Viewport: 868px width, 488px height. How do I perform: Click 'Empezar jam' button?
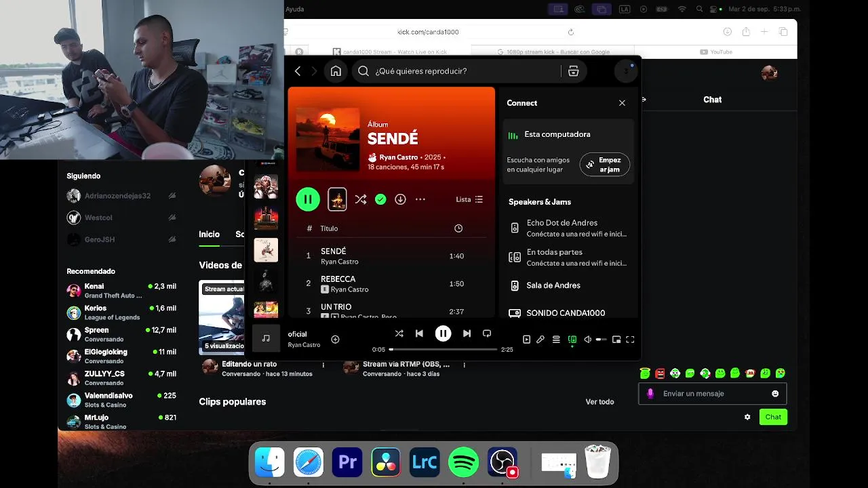[x=605, y=165]
